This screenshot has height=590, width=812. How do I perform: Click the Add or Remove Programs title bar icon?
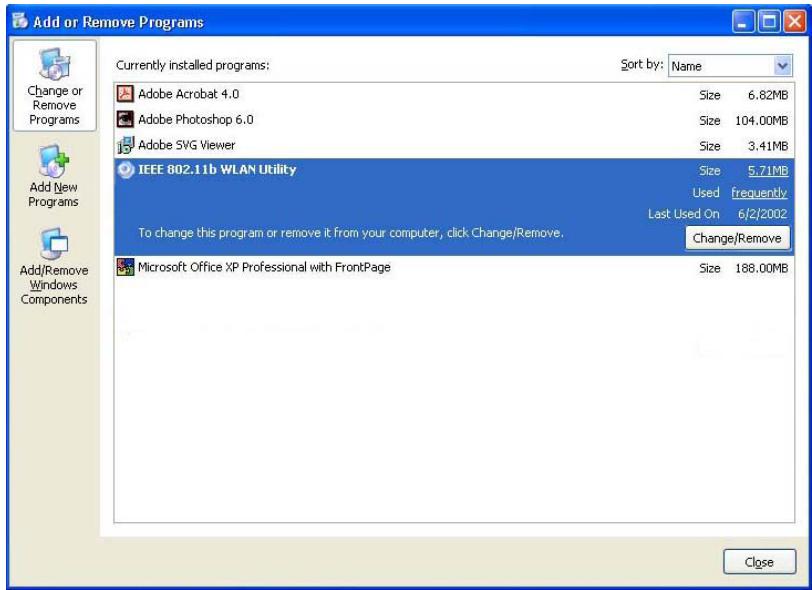pos(20,21)
